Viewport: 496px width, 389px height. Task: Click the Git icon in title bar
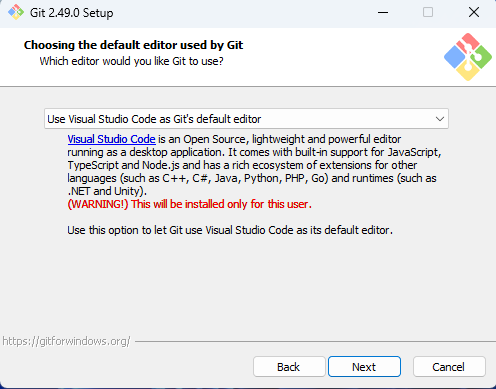tap(16, 13)
